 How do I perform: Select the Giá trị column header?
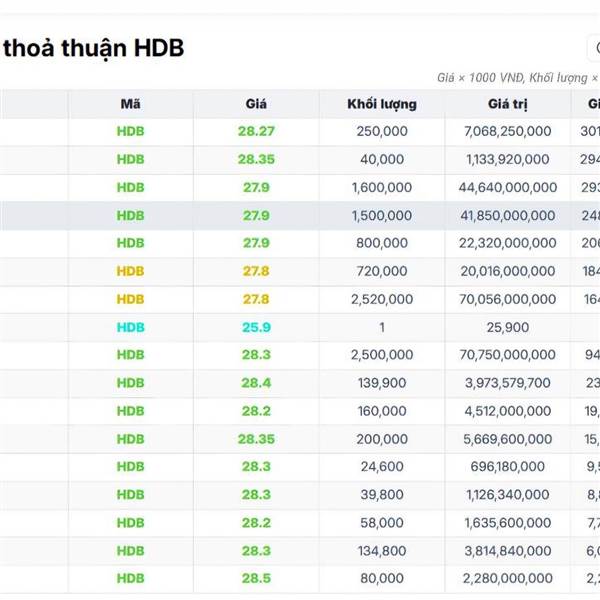pyautogui.click(x=508, y=104)
